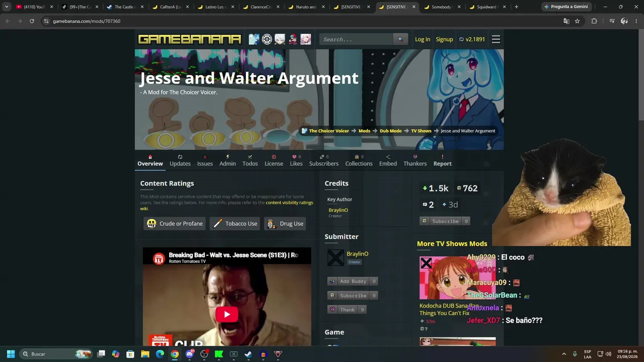Click the Pregunta a Gemini button
Image resolution: width=644 pixels, height=362 pixels.
(566, 7)
